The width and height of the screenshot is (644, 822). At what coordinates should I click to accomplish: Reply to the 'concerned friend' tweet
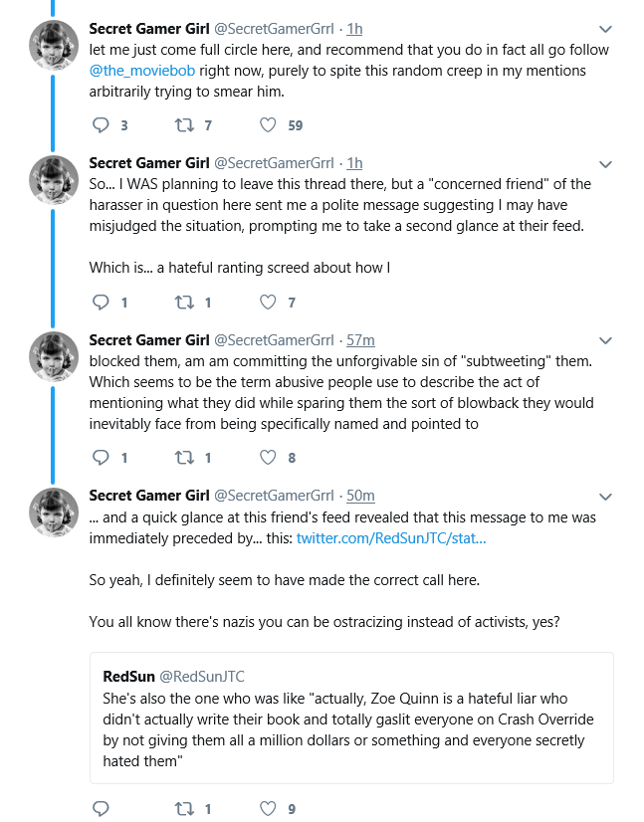click(101, 302)
